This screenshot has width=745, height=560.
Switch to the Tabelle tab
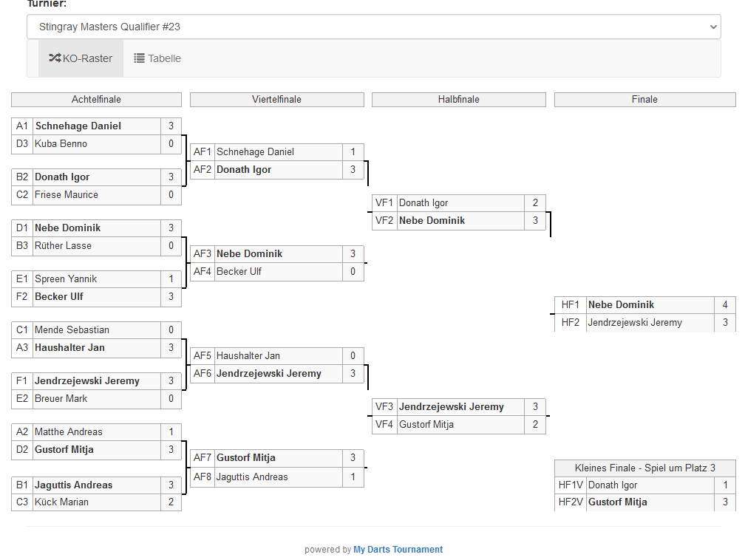coord(157,58)
